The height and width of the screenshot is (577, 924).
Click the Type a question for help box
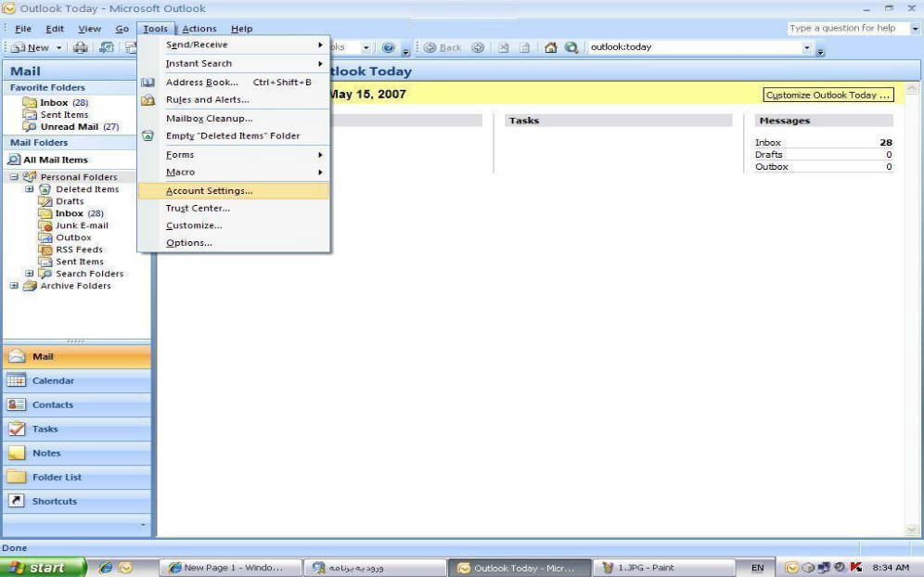pyautogui.click(x=849, y=28)
